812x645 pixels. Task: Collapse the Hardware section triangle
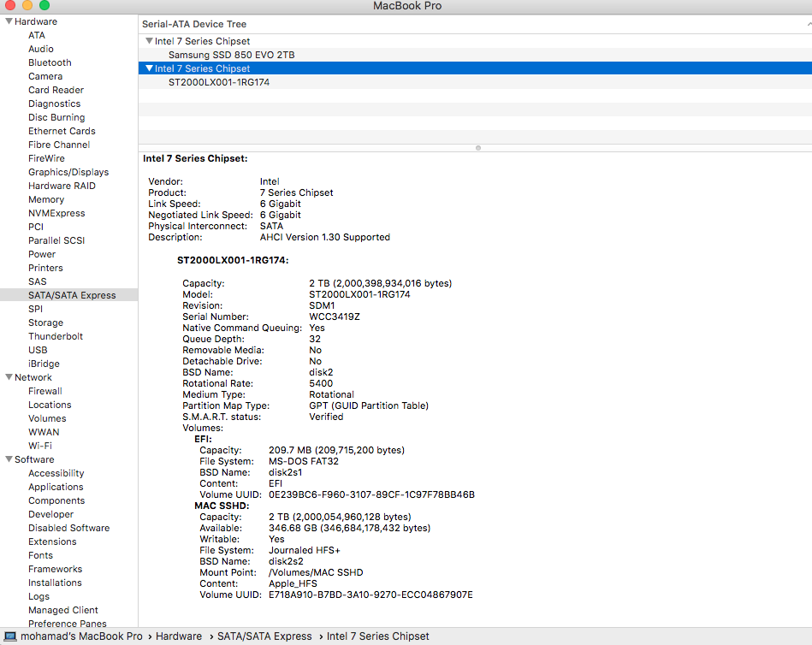pyautogui.click(x=9, y=21)
